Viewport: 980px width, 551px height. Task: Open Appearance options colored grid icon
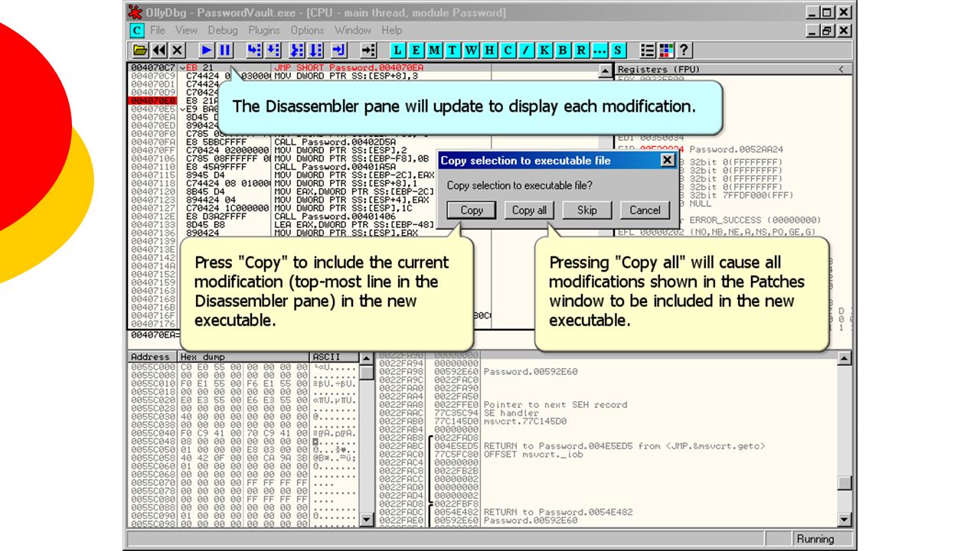coord(666,51)
